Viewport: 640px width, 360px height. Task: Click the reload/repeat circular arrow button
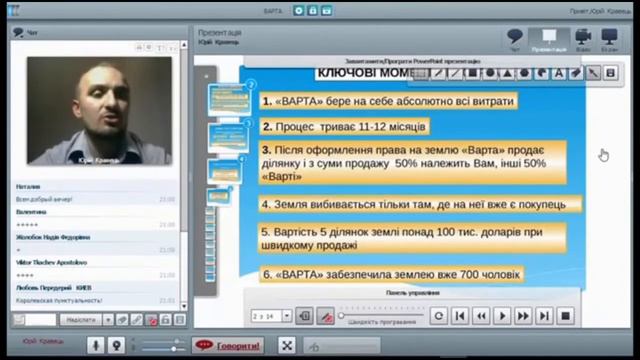click(x=439, y=316)
